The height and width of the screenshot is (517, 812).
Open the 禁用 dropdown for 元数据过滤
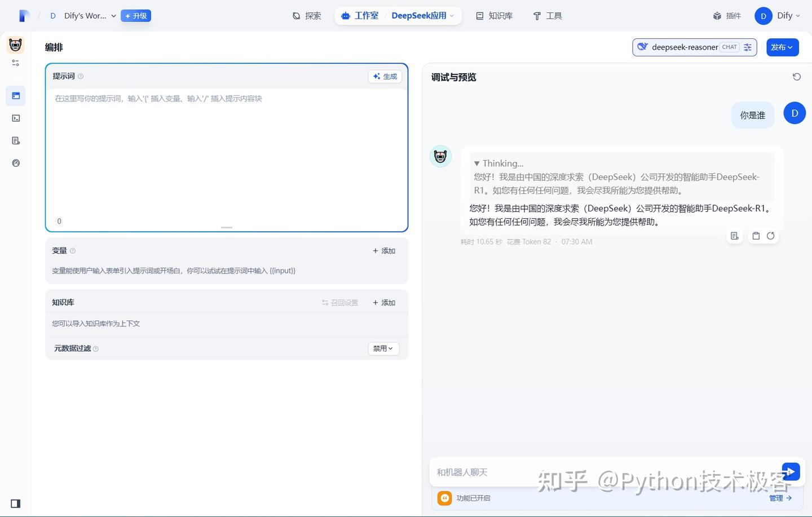[383, 348]
